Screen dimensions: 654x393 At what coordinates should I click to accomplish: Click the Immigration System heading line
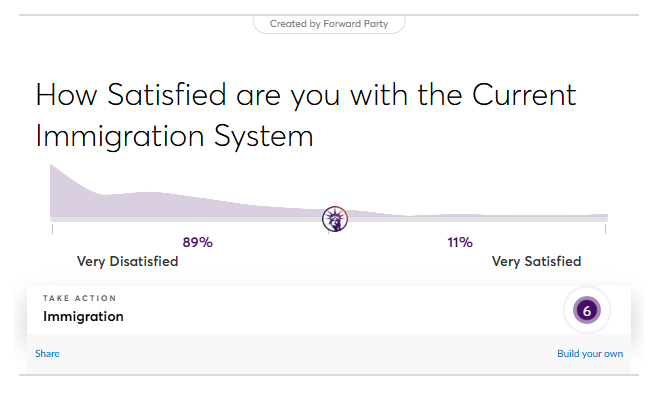pos(174,136)
